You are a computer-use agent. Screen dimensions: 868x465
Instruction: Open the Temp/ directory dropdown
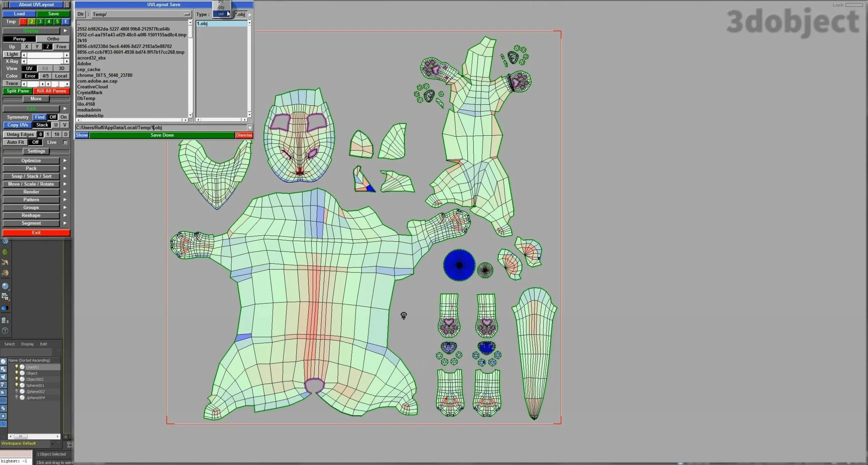[x=187, y=14]
